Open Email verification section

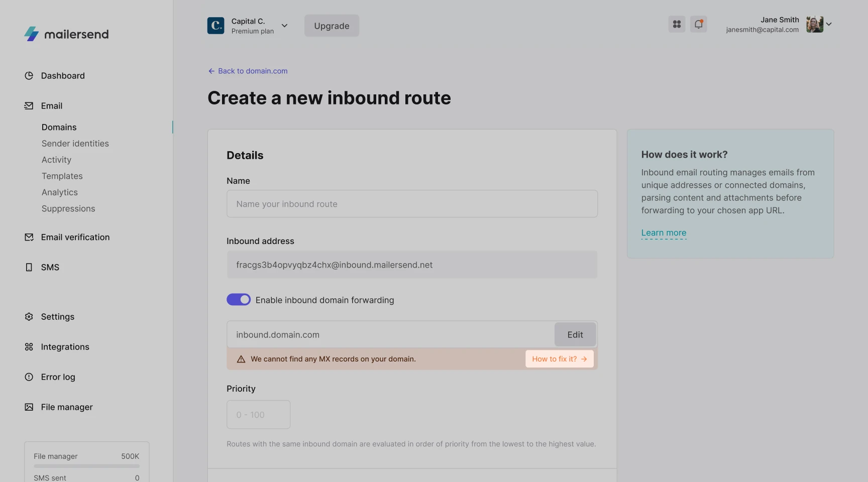(75, 237)
